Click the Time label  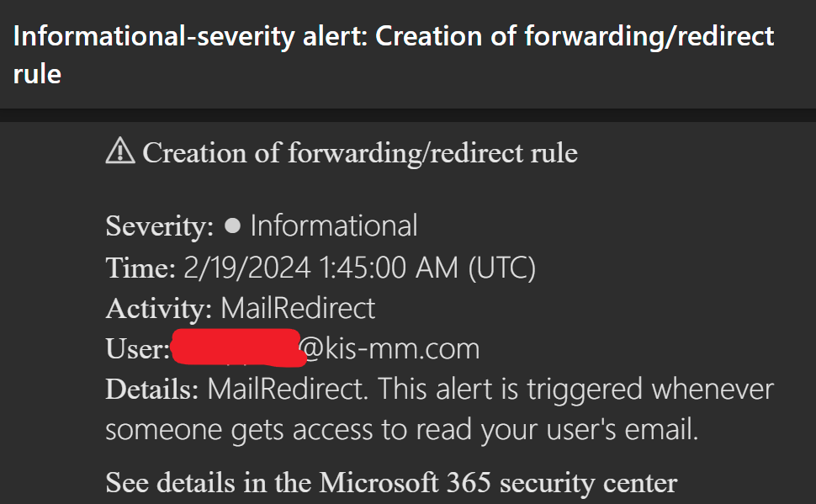coord(140,268)
